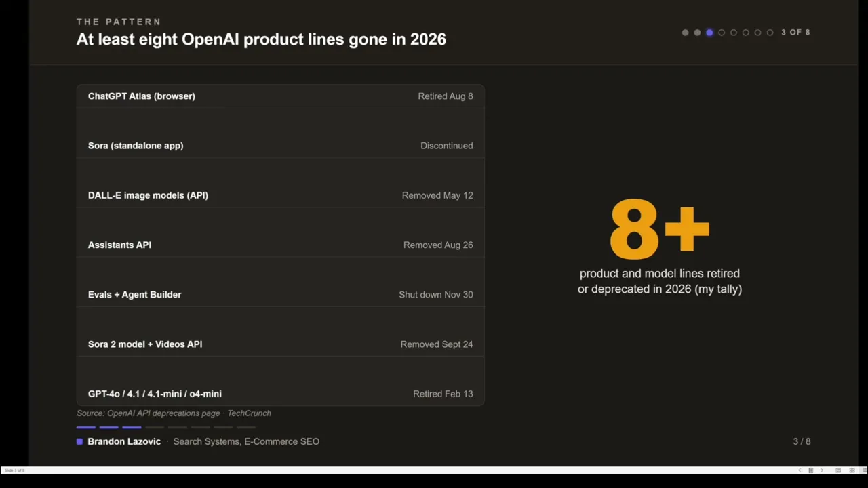The height and width of the screenshot is (488, 868).
Task: Click the last hollow pagination dot
Action: (x=770, y=33)
